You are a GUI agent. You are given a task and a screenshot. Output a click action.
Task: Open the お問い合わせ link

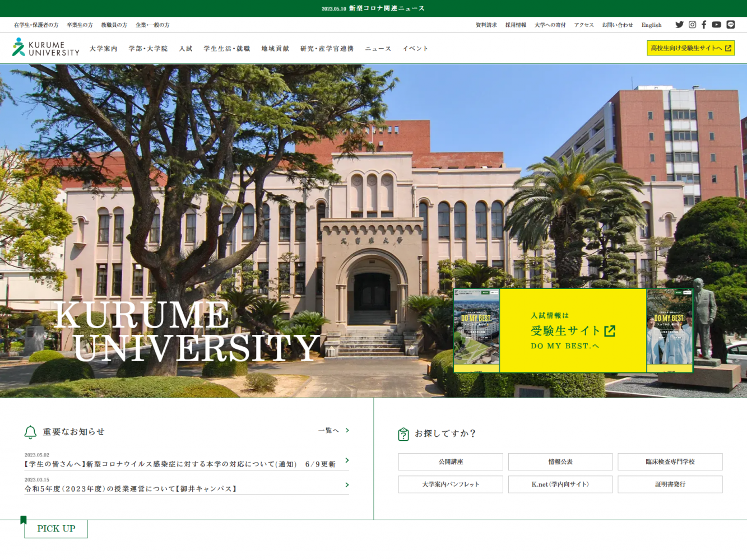[x=618, y=25]
